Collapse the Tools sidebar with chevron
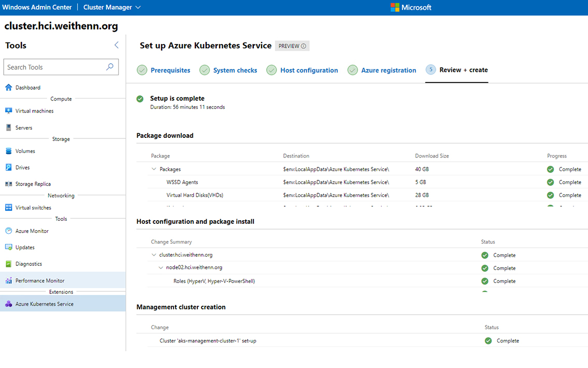This screenshot has height=368, width=588. [x=116, y=45]
